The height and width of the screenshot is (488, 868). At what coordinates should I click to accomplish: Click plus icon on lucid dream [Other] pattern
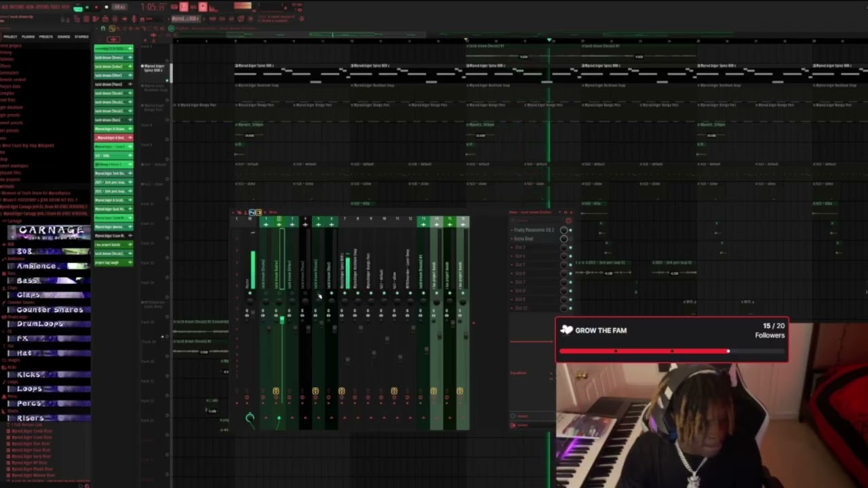click(x=130, y=75)
